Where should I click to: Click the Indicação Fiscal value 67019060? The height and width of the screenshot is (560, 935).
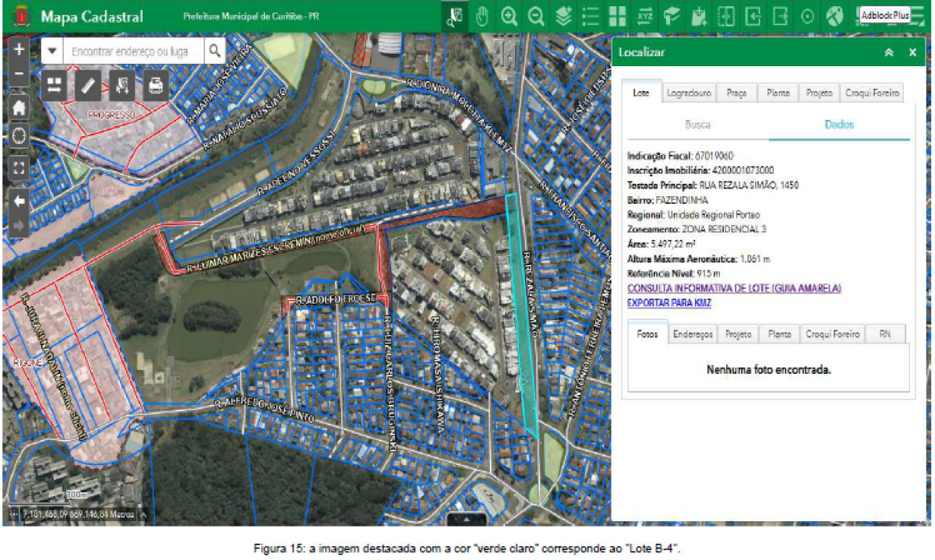[x=713, y=155]
